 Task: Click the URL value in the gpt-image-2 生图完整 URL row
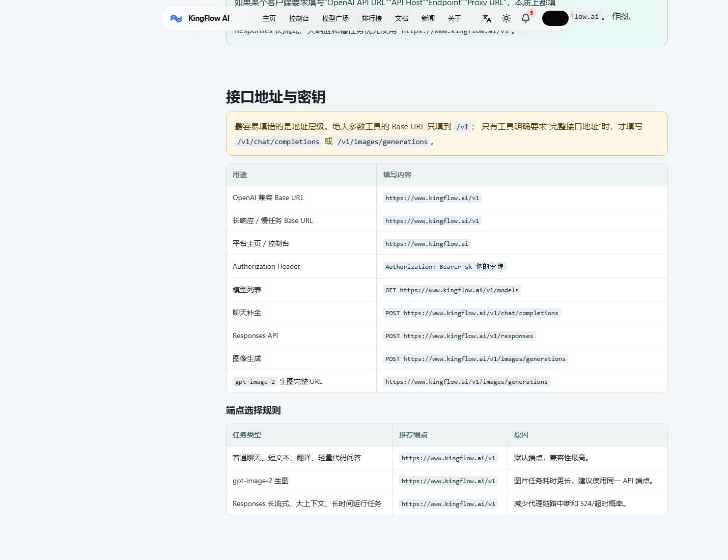click(466, 382)
